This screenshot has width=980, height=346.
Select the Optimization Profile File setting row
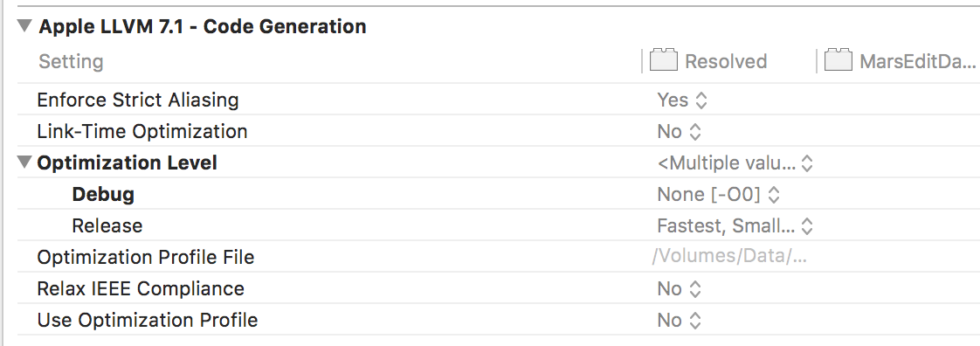click(499, 257)
